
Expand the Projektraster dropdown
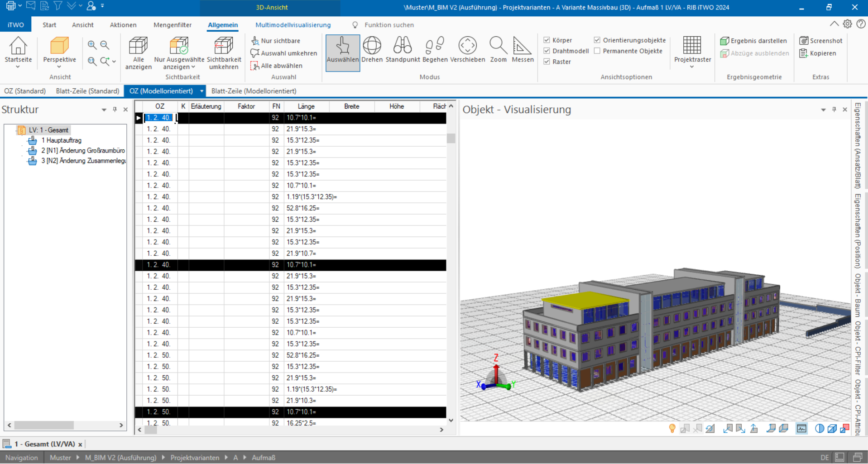(692, 67)
